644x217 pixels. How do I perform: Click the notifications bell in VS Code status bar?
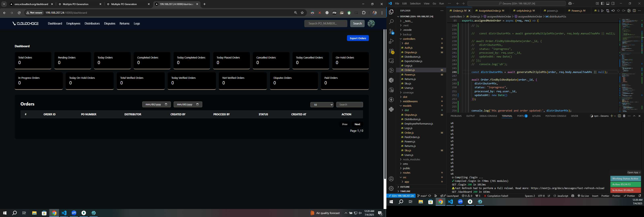pyautogui.click(x=640, y=196)
